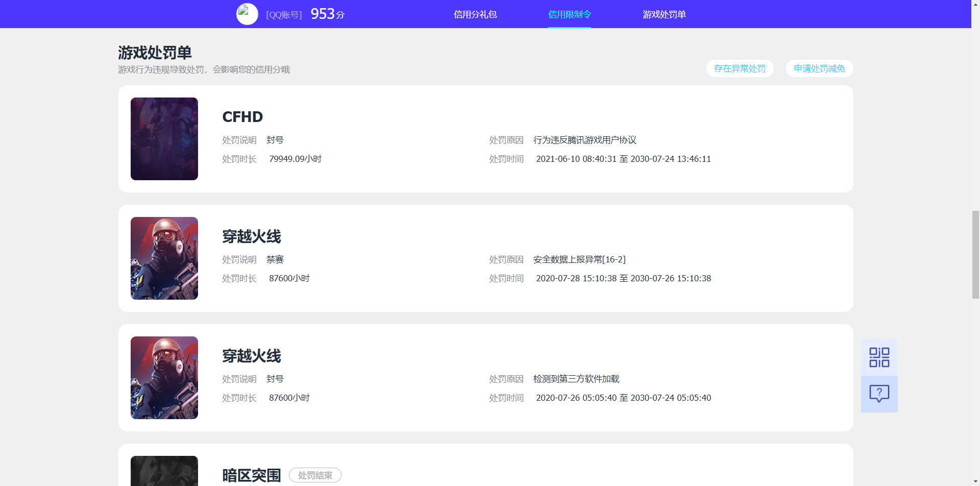The height and width of the screenshot is (486, 980).
Task: Click the 申请处罚减免 button
Action: click(x=819, y=68)
